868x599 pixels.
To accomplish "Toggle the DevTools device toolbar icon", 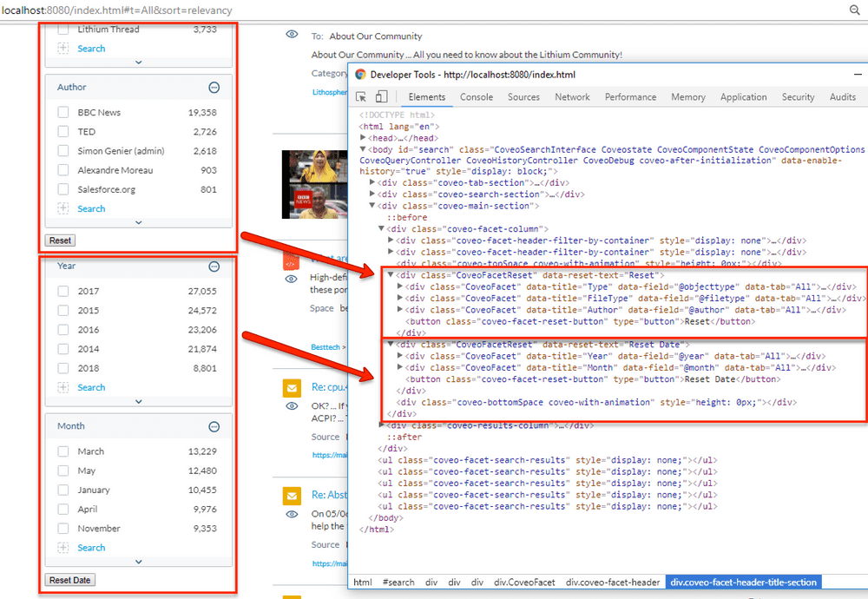I will coord(381,97).
